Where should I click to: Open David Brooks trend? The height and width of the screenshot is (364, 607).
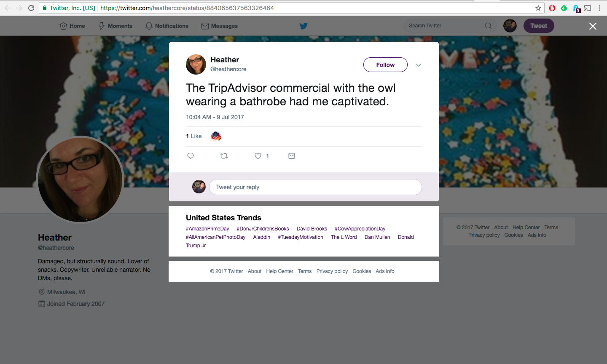tap(312, 229)
